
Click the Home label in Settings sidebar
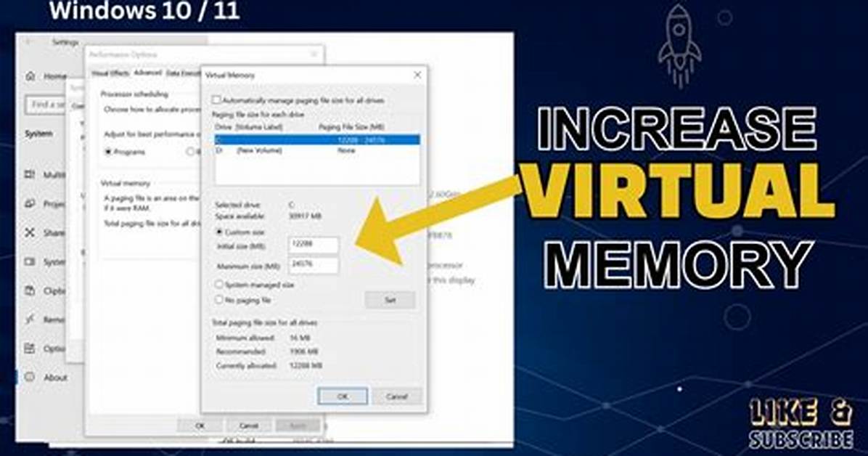click(55, 76)
